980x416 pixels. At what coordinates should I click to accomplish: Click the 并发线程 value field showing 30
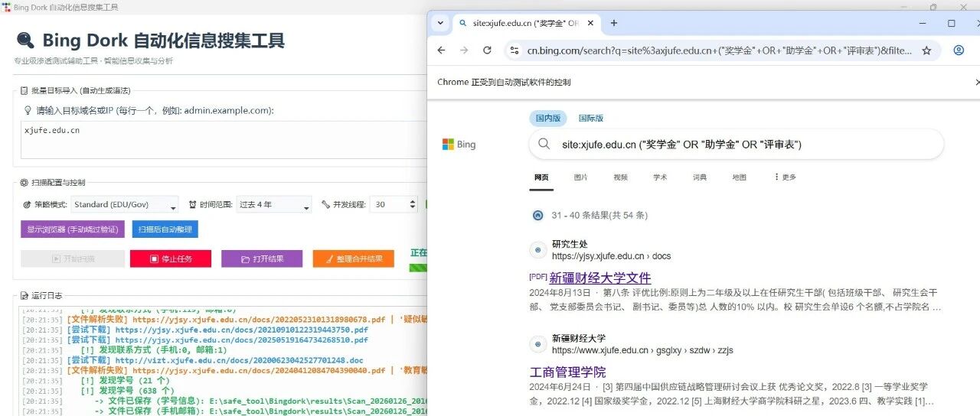394,205
